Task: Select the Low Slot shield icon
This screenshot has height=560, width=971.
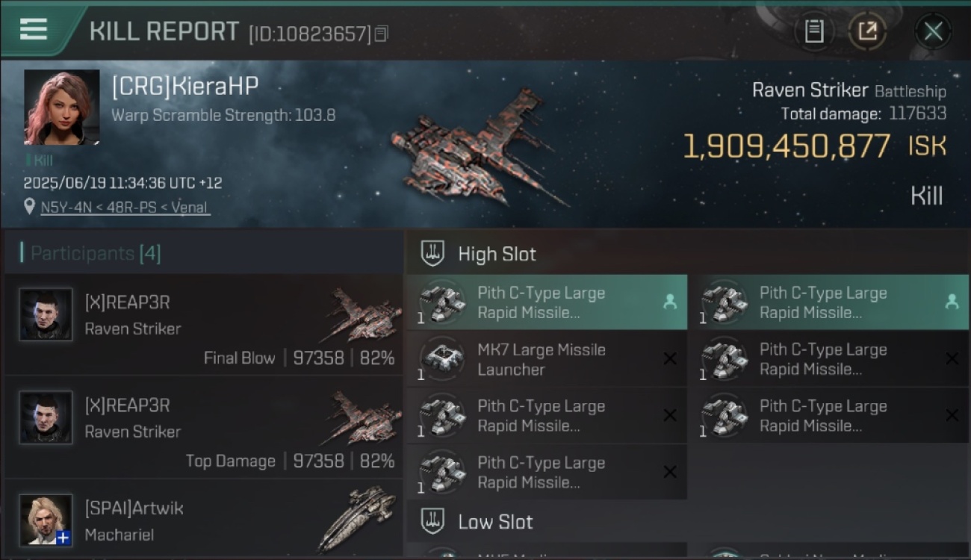Action: [432, 521]
